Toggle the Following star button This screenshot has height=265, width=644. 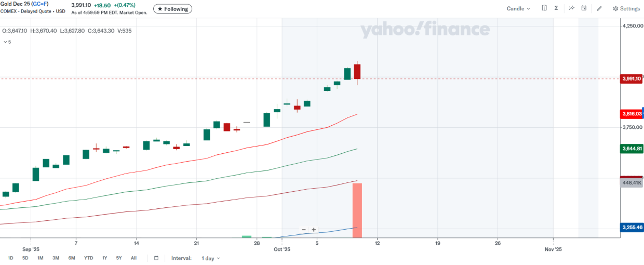click(172, 9)
